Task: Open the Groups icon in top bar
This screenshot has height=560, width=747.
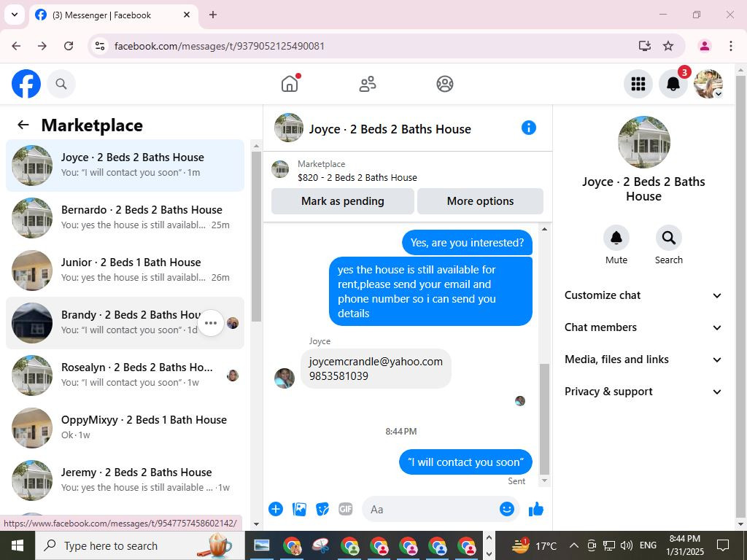Action: (x=444, y=84)
